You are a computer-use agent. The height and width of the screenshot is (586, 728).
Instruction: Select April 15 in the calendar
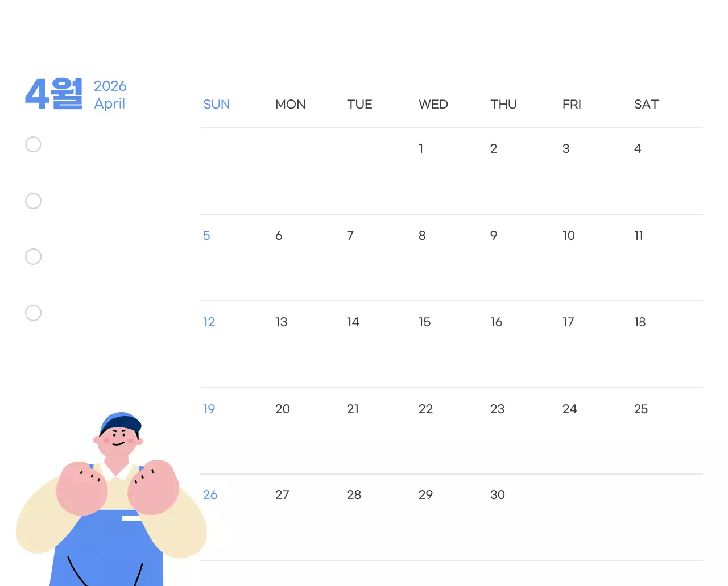coord(424,322)
